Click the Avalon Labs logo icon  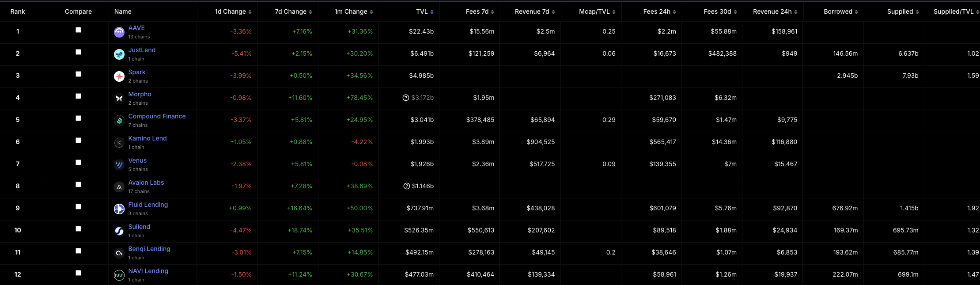[119, 187]
